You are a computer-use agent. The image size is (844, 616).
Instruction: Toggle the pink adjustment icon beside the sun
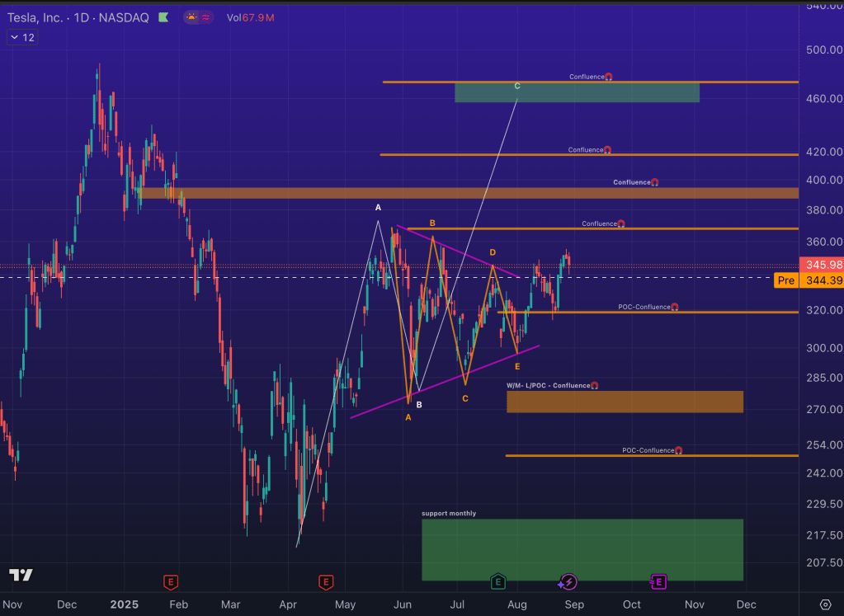[205, 16]
